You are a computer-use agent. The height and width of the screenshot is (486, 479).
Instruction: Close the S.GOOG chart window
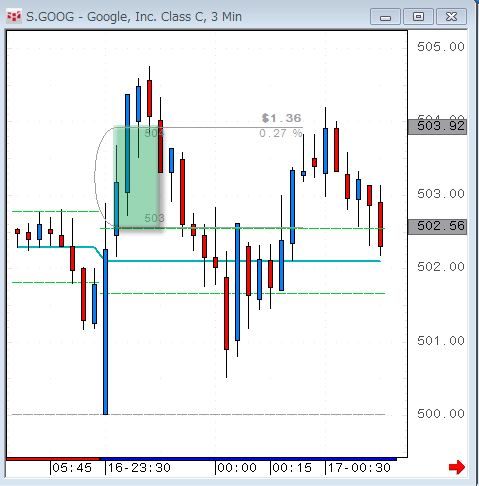tap(451, 17)
